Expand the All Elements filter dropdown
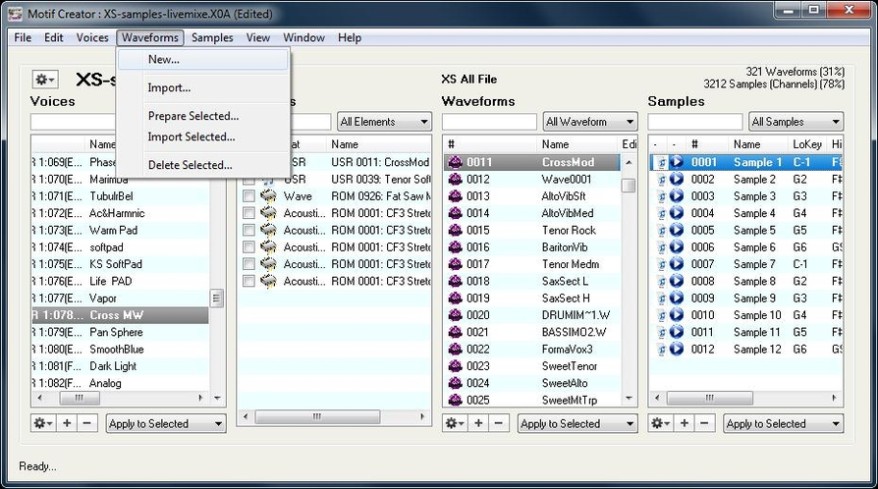The width and height of the screenshot is (878, 489). tap(384, 122)
